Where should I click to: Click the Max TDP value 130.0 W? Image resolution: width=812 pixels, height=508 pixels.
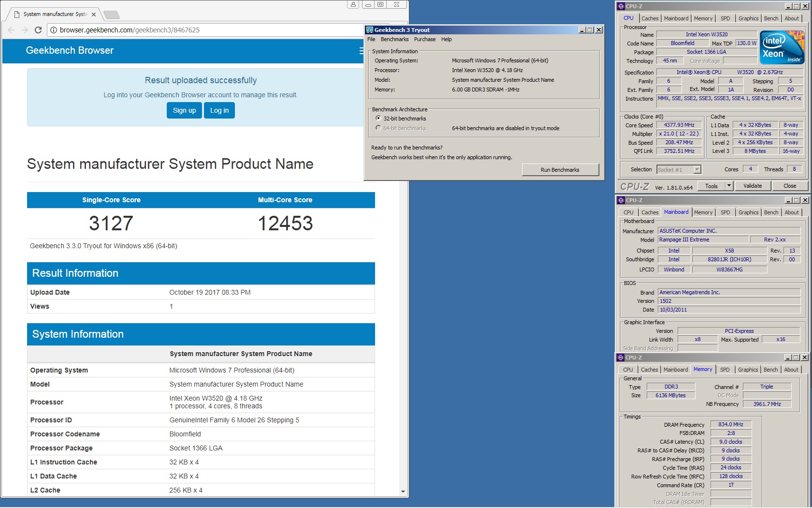747,43
